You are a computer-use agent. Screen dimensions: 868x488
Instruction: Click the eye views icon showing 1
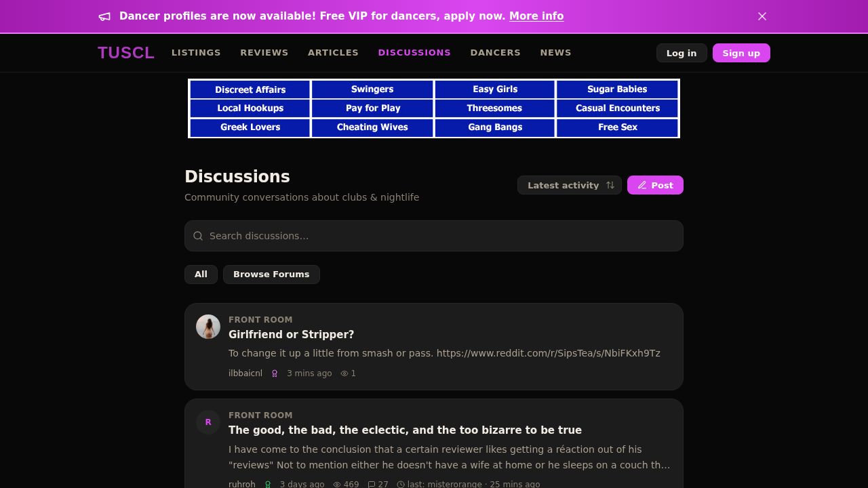344,373
